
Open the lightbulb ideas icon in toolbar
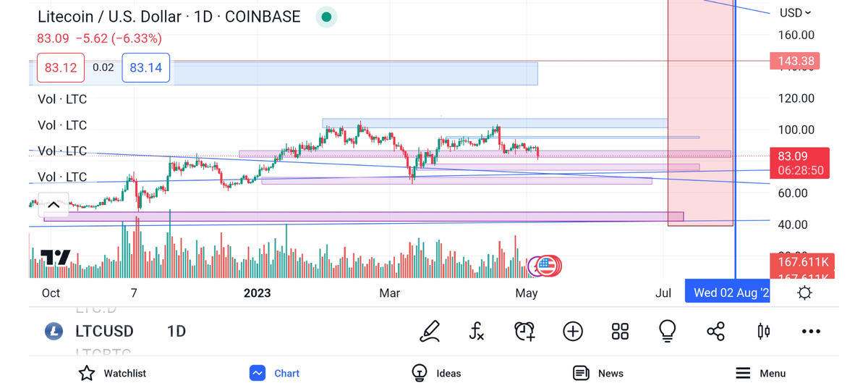click(668, 332)
